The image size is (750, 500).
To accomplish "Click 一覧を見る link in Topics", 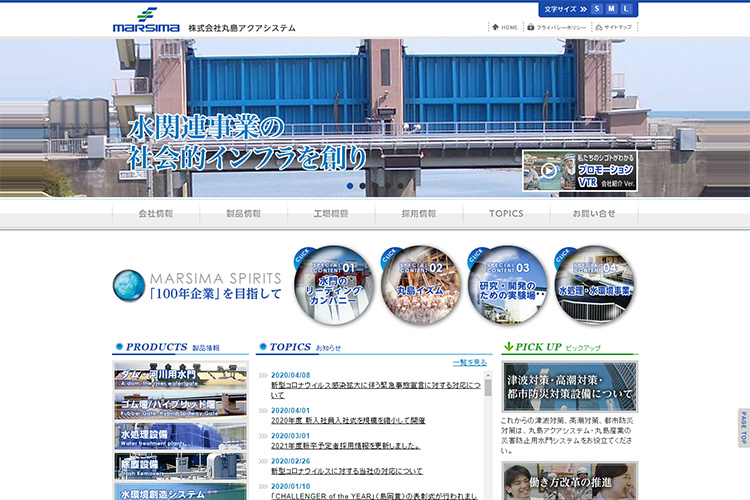I will point(470,363).
